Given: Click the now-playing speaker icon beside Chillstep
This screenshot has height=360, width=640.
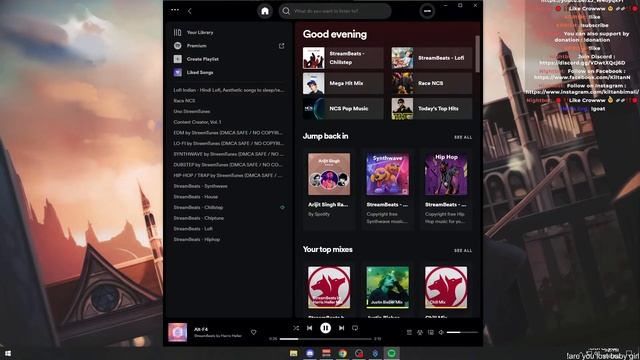Looking at the screenshot, I should [x=282, y=207].
